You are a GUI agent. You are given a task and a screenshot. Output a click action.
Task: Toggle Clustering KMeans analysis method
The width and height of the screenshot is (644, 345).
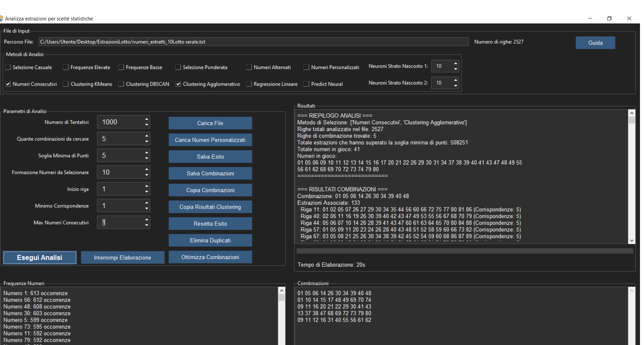click(66, 84)
